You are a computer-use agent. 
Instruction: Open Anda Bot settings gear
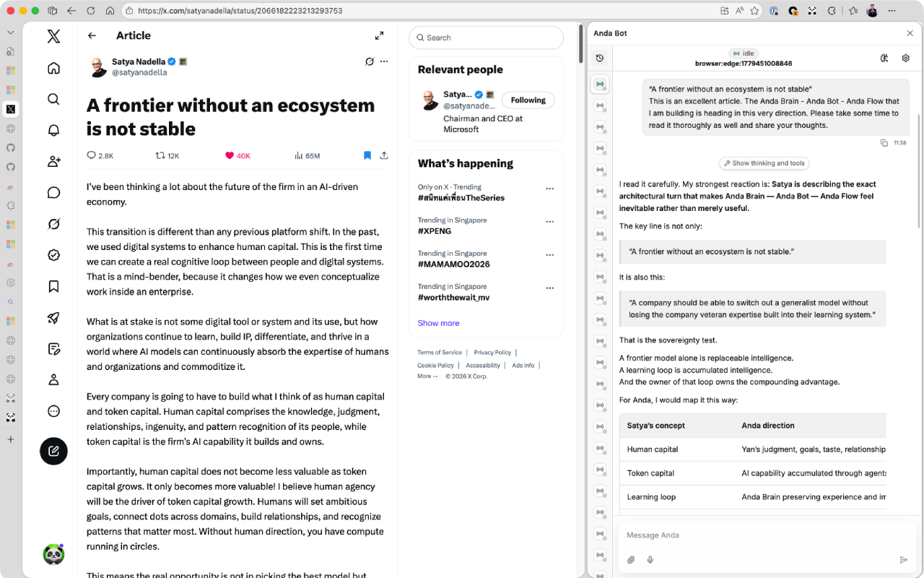pos(905,58)
